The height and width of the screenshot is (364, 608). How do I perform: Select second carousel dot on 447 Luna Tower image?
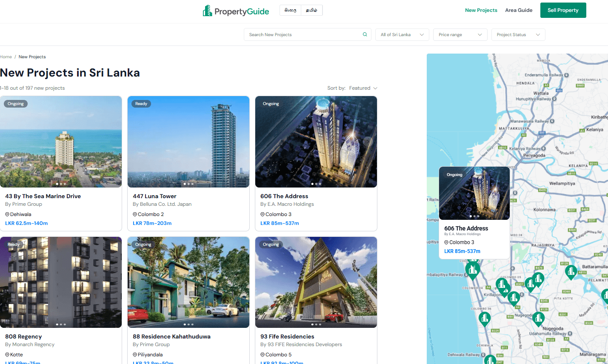click(188, 184)
